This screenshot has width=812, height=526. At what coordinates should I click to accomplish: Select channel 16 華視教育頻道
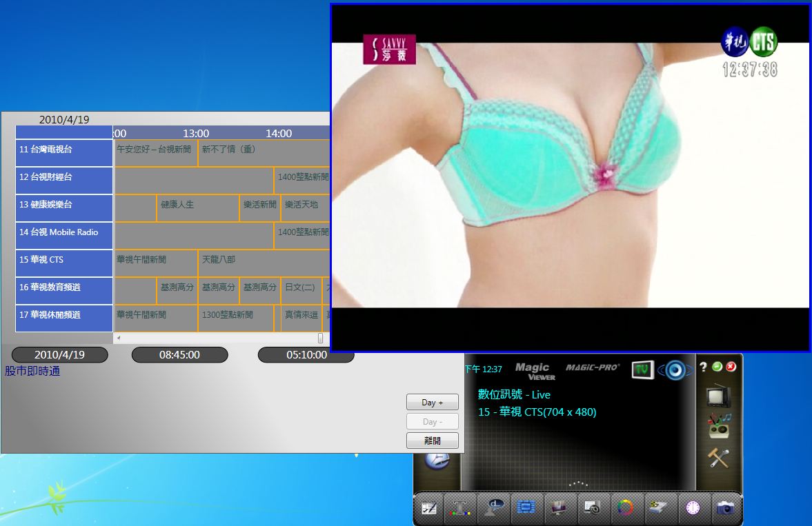tap(64, 290)
